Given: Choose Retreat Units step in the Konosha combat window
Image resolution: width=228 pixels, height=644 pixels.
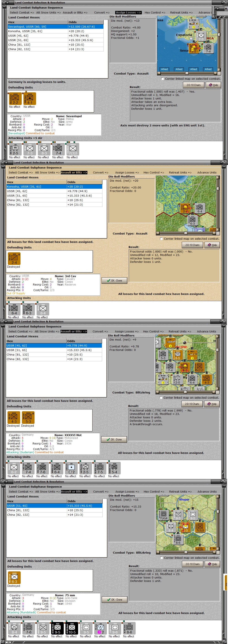Looking at the screenshot, I should click(180, 172).
